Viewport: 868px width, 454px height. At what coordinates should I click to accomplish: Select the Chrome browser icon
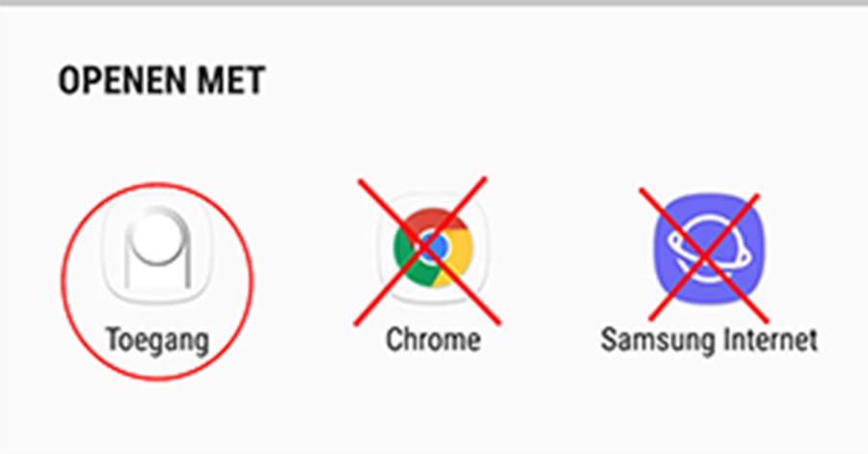tap(433, 248)
